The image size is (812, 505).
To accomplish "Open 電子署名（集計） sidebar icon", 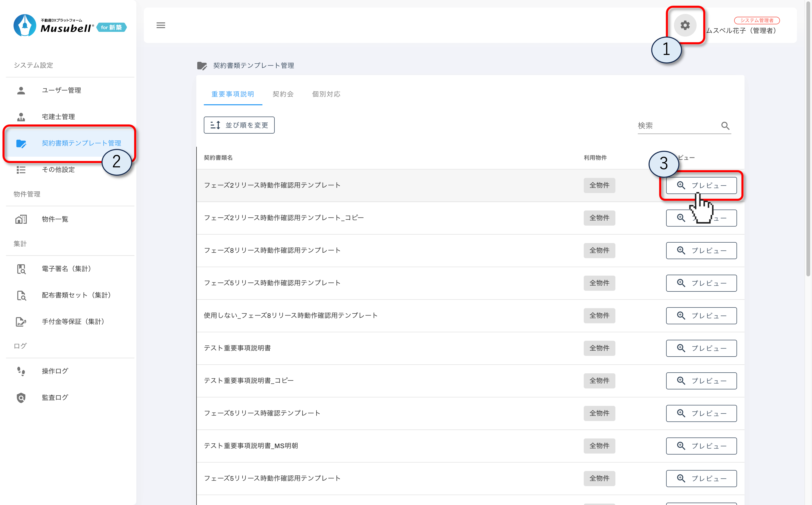I will pos(21,269).
